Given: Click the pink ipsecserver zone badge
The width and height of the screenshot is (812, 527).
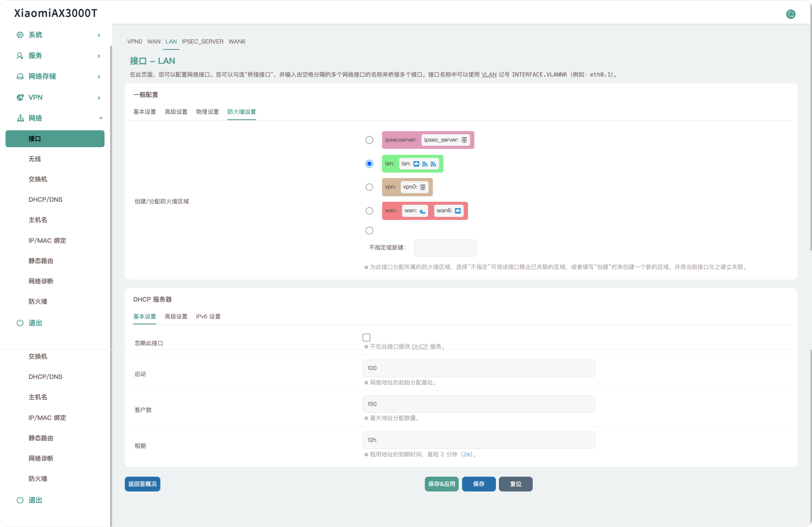Looking at the screenshot, I should click(x=428, y=140).
